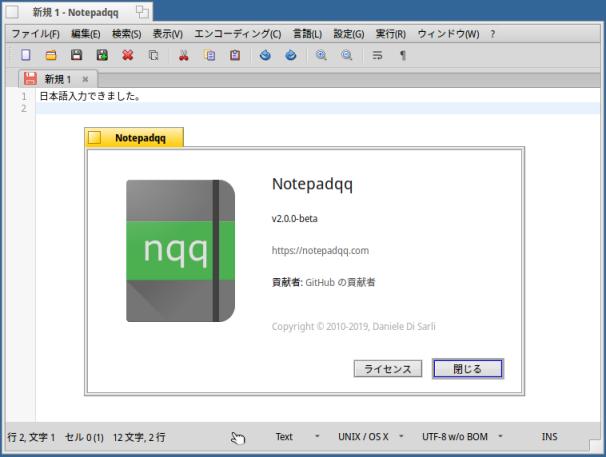Close the document with the red X icon

tap(128, 55)
